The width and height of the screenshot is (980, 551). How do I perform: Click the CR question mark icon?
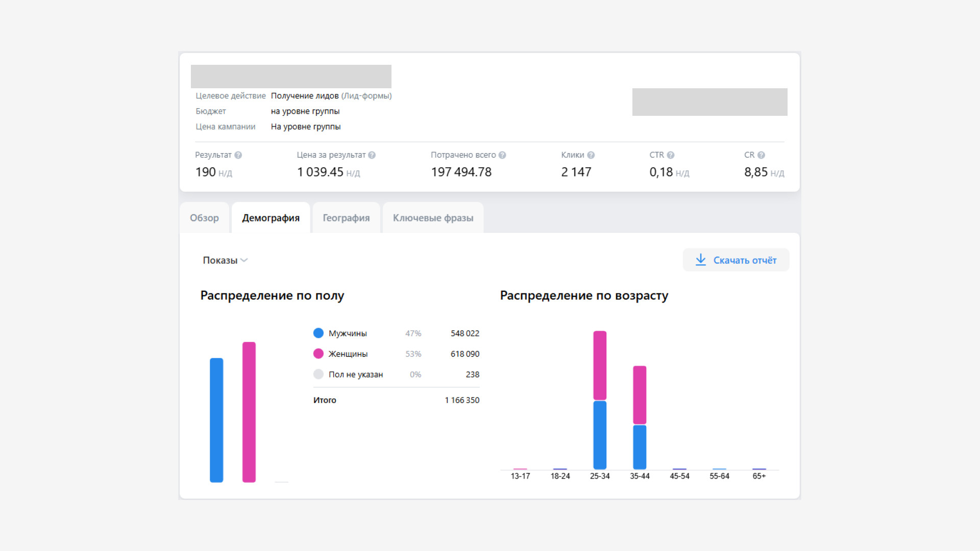[x=761, y=155]
